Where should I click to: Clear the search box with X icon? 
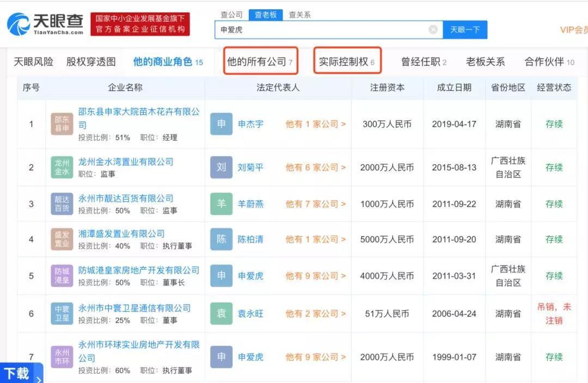(433, 30)
